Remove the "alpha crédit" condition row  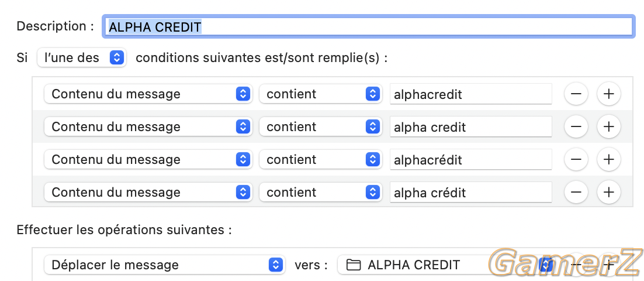(x=576, y=192)
